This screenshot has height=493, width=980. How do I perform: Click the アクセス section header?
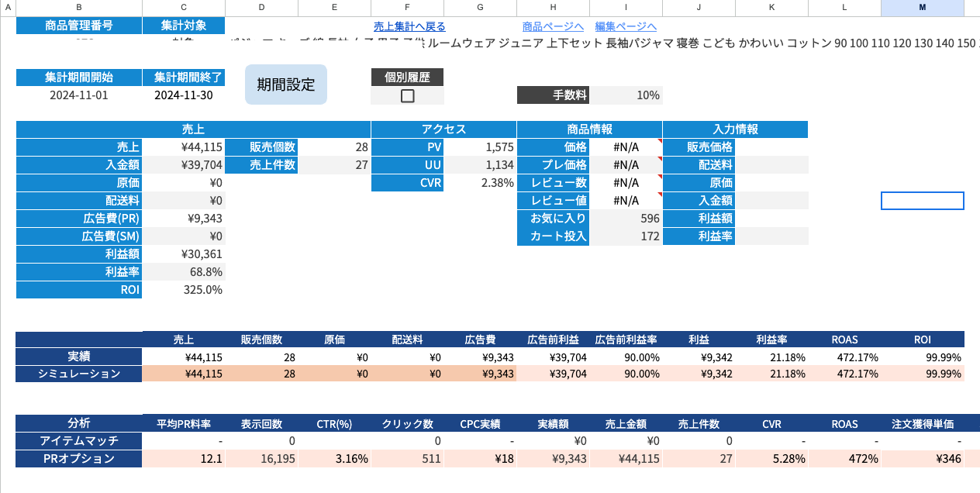point(443,129)
